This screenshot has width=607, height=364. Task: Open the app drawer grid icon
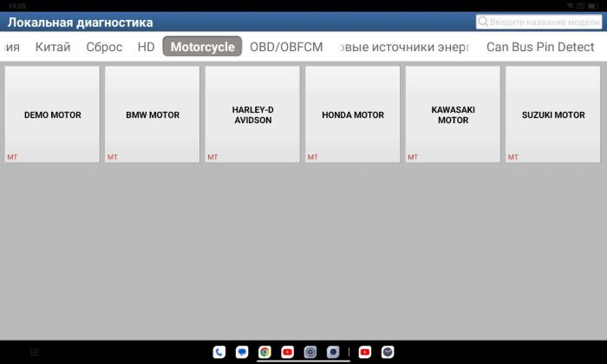tap(34, 353)
